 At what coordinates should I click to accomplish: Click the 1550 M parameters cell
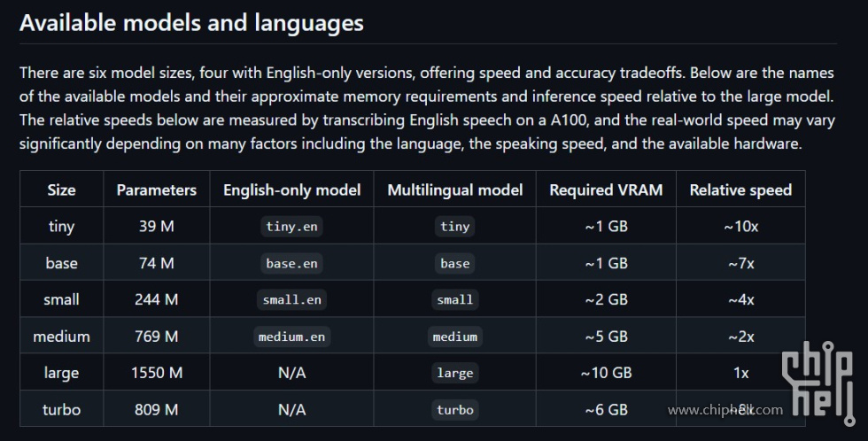tap(157, 373)
